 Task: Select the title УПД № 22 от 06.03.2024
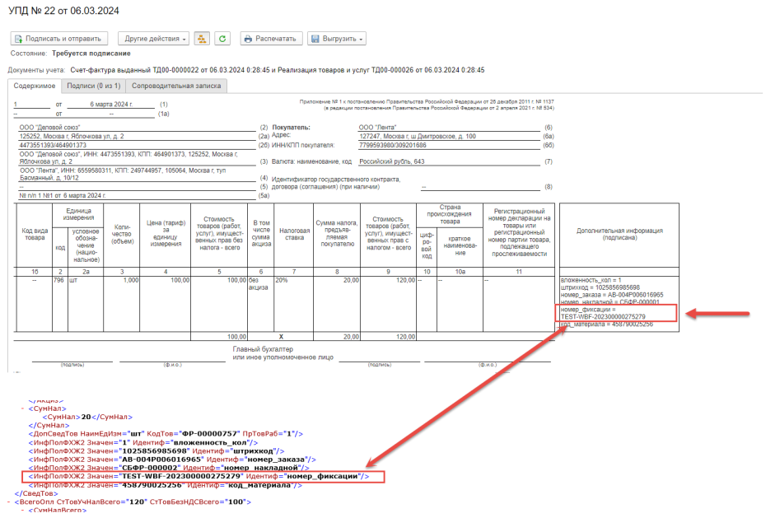[64, 11]
